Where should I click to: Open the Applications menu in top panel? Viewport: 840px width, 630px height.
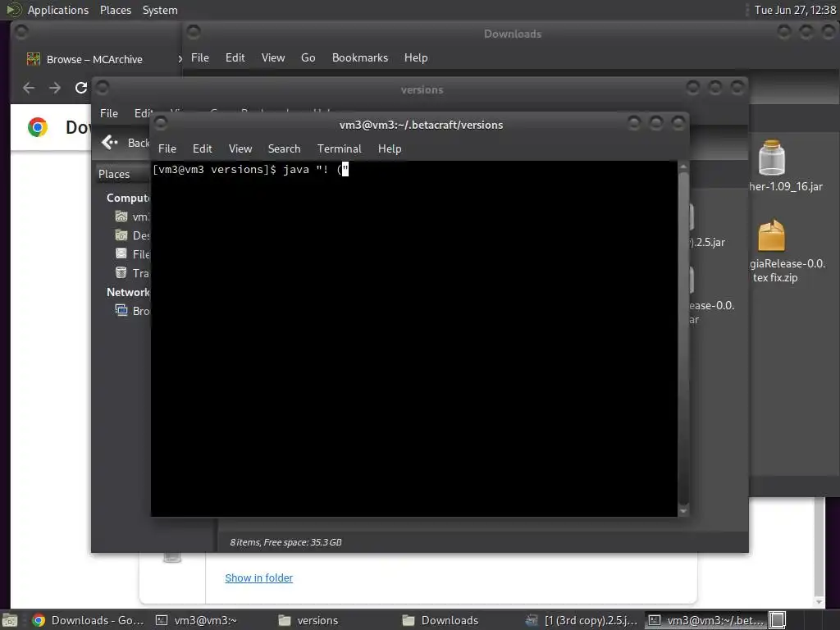tap(58, 10)
